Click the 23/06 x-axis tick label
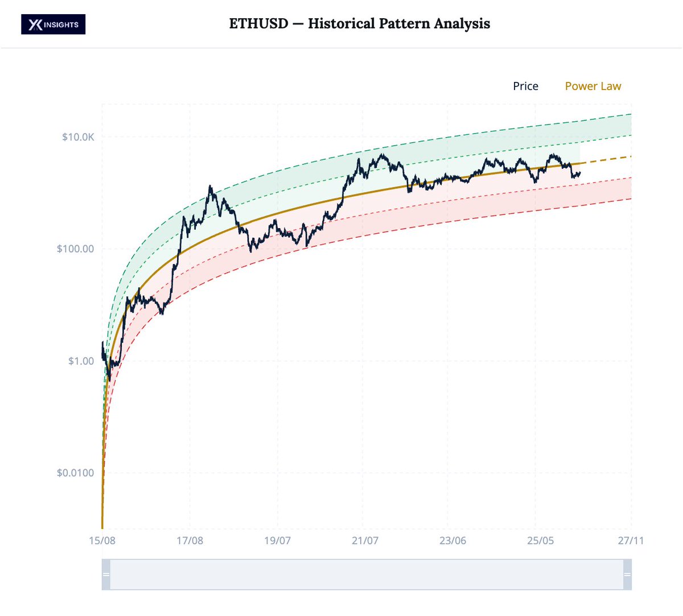Viewport: 683px width, 616px height. [452, 540]
